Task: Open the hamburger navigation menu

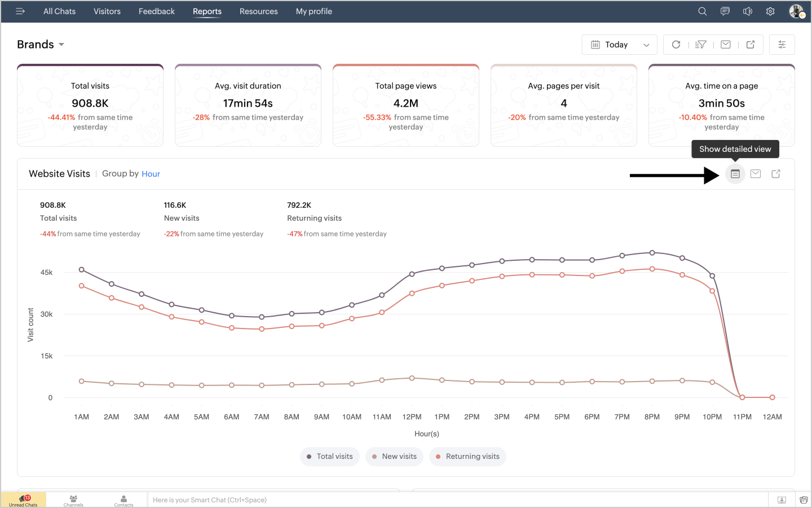Action: coord(20,11)
